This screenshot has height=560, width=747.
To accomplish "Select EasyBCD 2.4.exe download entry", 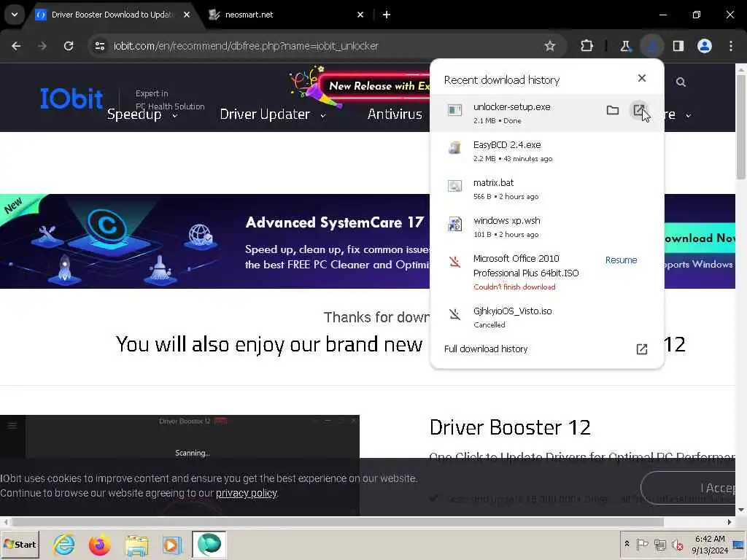I will point(546,151).
